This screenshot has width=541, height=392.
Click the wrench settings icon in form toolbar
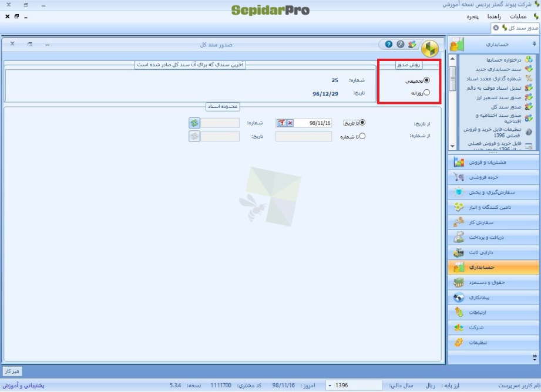click(400, 44)
